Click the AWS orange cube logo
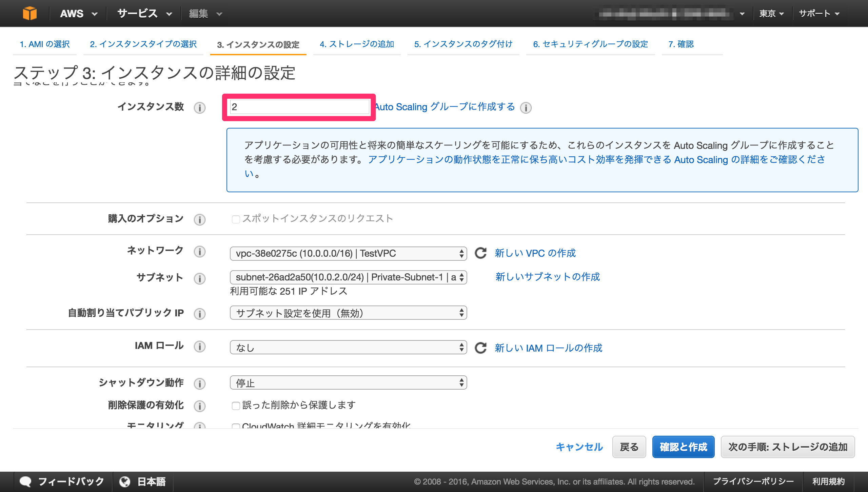The height and width of the screenshot is (492, 868). point(30,14)
